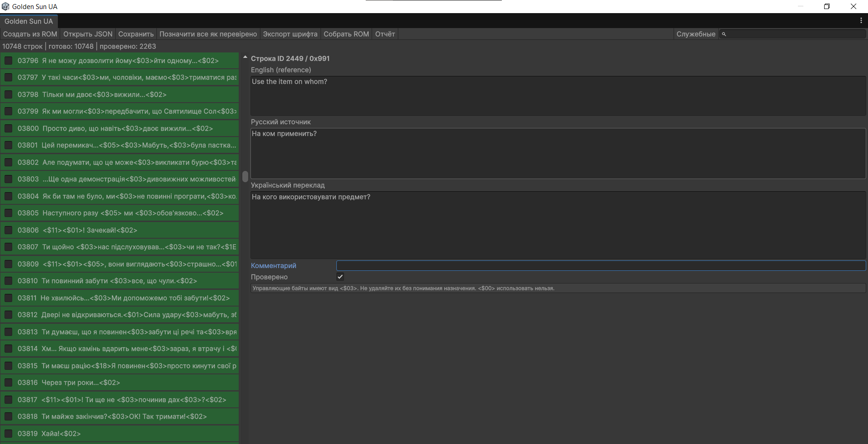The height and width of the screenshot is (444, 868).
Task: Restore down the application window
Action: (827, 6)
